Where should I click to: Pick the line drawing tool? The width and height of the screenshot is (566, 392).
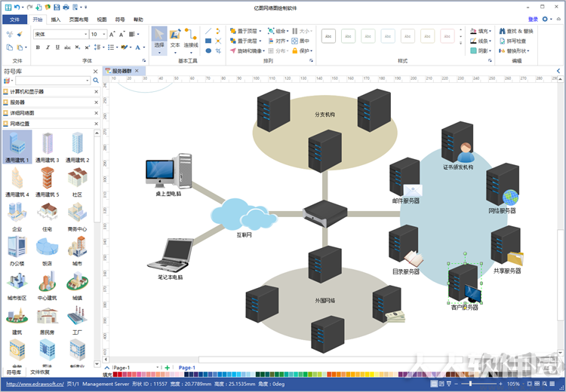(208, 32)
